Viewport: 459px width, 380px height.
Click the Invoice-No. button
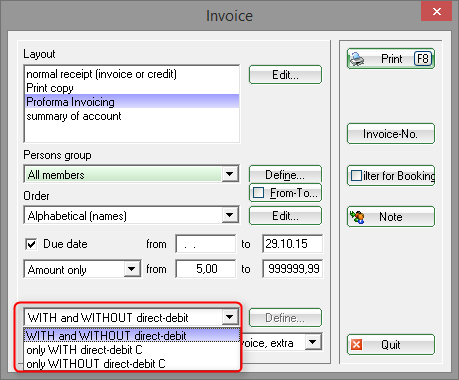click(x=391, y=134)
